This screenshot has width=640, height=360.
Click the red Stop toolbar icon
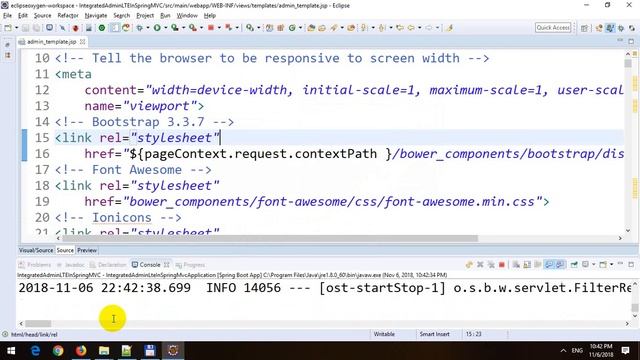click(211, 28)
